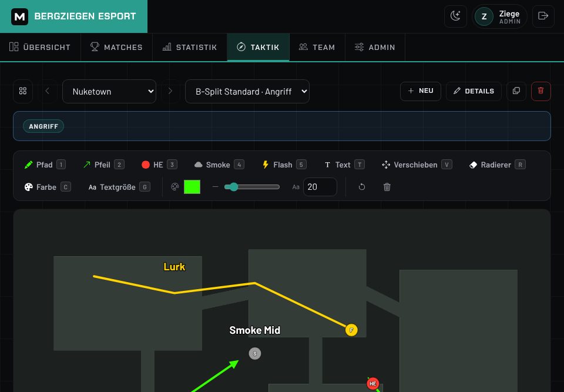This screenshot has width=564, height=392.
Task: Select the Textgröße tool
Action: (x=119, y=187)
